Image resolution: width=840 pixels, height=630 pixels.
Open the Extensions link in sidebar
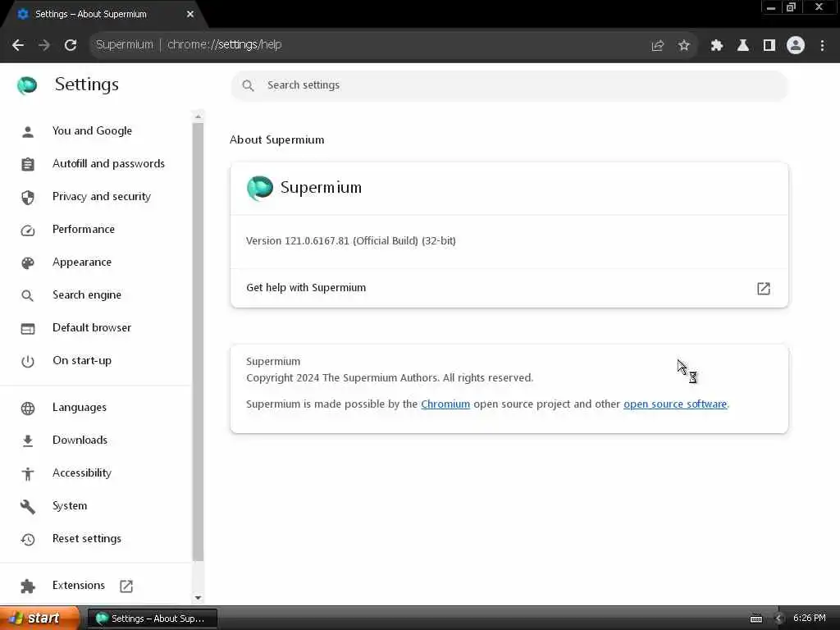79,585
